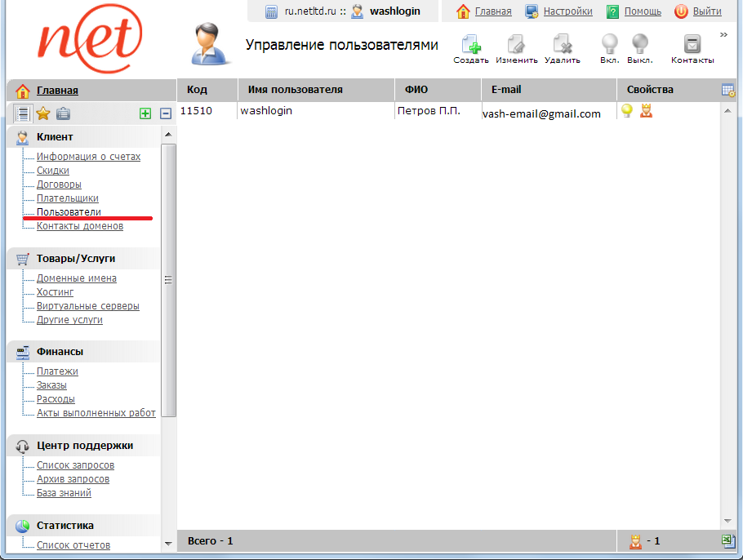Enable user with the Вкл. bulb
The height and width of the screenshot is (560, 743).
[609, 46]
